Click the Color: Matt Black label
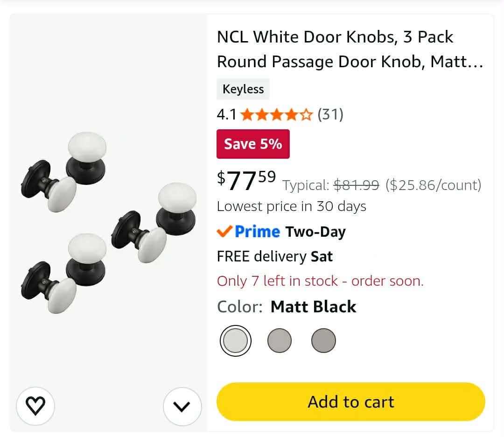 pos(287,306)
